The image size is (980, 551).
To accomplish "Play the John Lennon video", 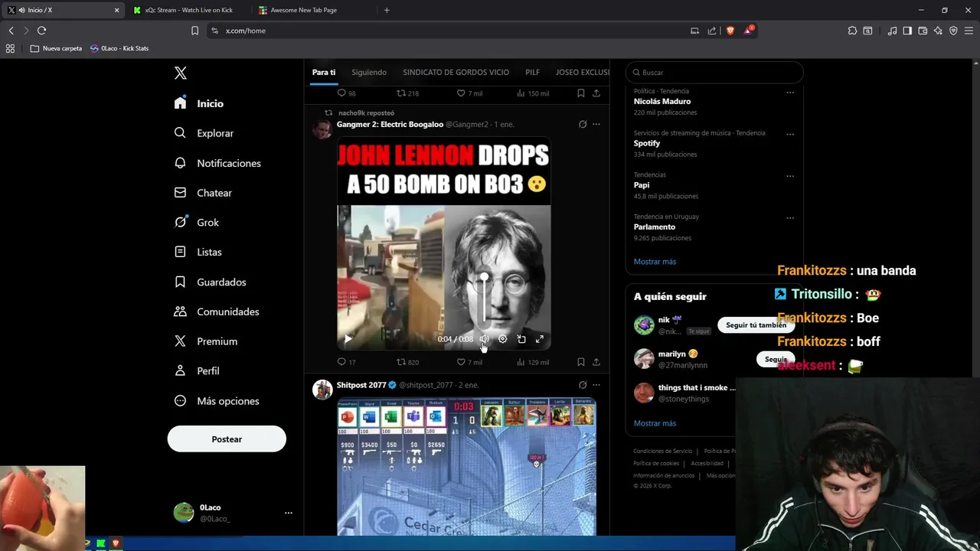I will (x=348, y=339).
